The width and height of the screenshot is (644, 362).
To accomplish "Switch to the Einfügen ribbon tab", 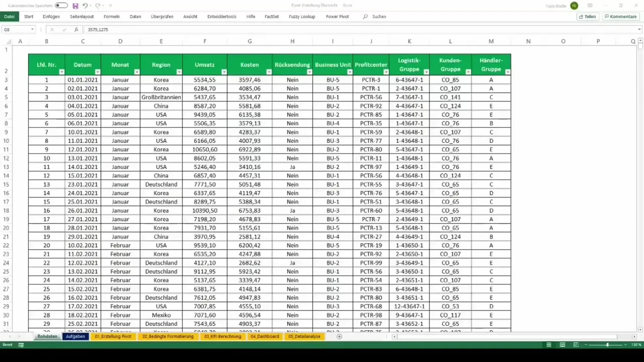I will [51, 17].
